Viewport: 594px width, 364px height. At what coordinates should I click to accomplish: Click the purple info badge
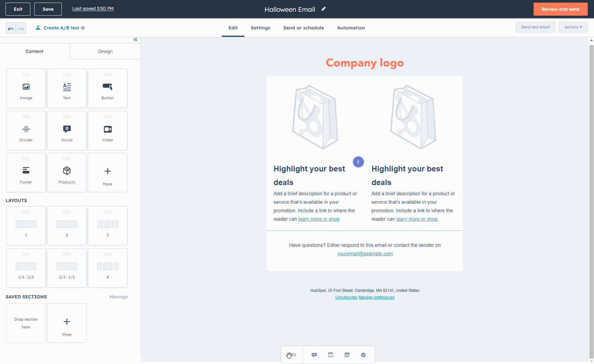(358, 162)
